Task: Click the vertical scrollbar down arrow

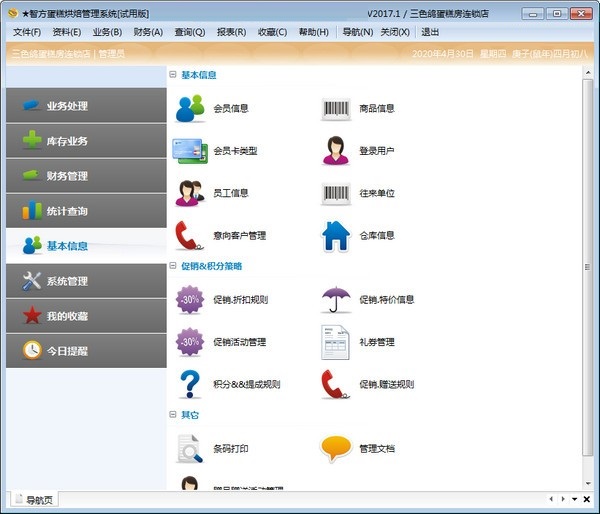Action: (x=587, y=483)
